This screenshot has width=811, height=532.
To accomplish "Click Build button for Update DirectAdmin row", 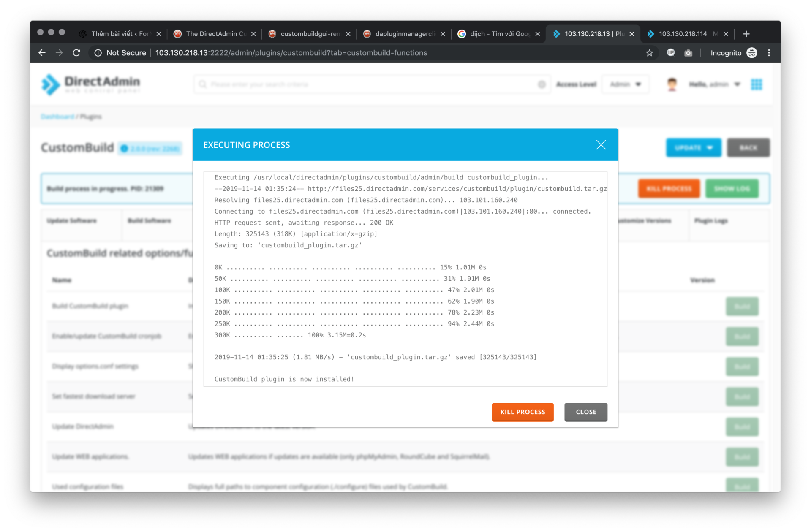I will coord(742,427).
